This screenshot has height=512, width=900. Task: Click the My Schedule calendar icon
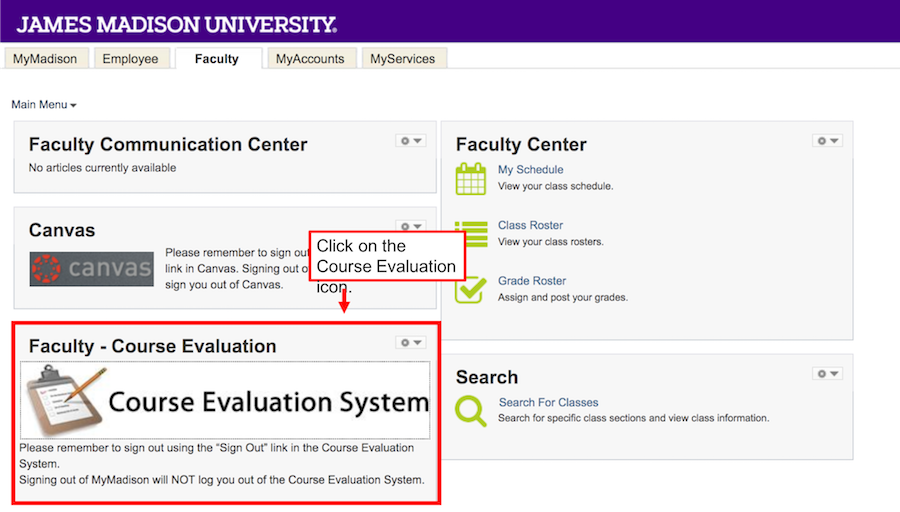(471, 178)
